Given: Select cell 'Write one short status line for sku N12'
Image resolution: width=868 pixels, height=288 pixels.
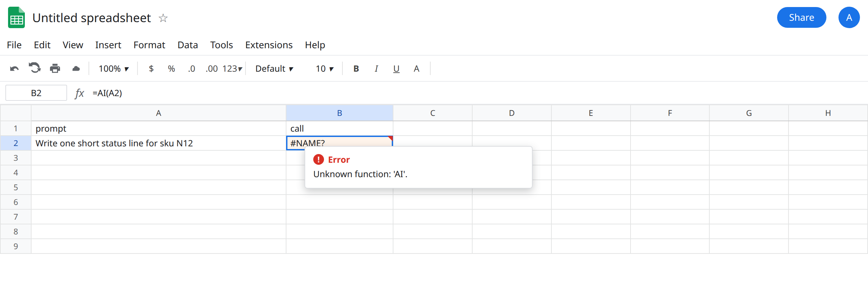Looking at the screenshot, I should coord(158,143).
